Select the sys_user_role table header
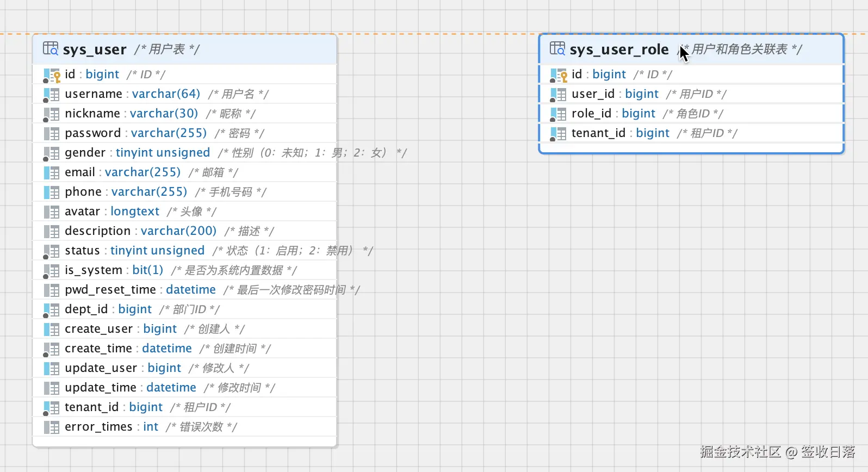The image size is (868, 472). coord(691,49)
